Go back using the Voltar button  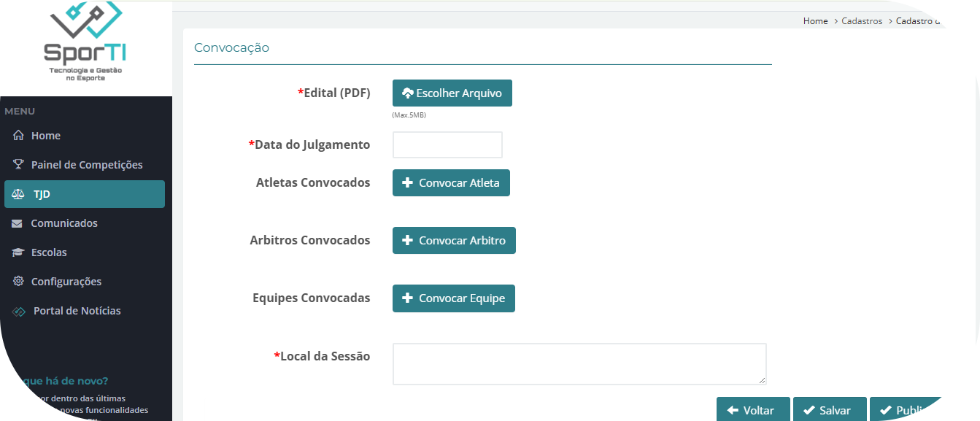[752, 410]
